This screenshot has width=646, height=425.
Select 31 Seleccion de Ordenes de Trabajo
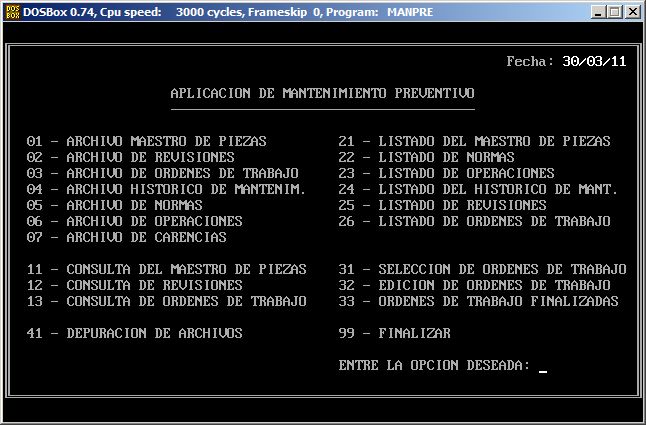pyautogui.click(x=482, y=270)
